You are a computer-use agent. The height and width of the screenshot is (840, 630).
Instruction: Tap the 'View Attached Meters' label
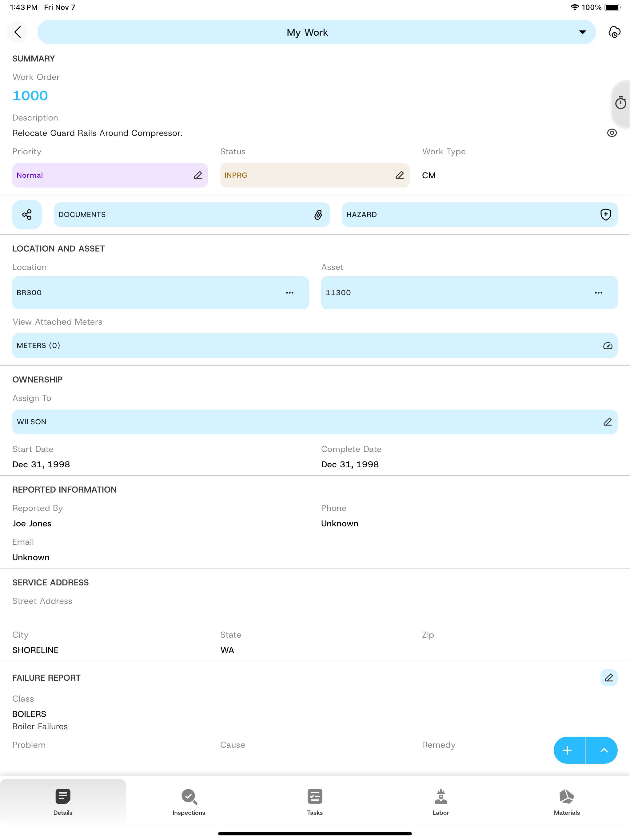[x=58, y=322]
